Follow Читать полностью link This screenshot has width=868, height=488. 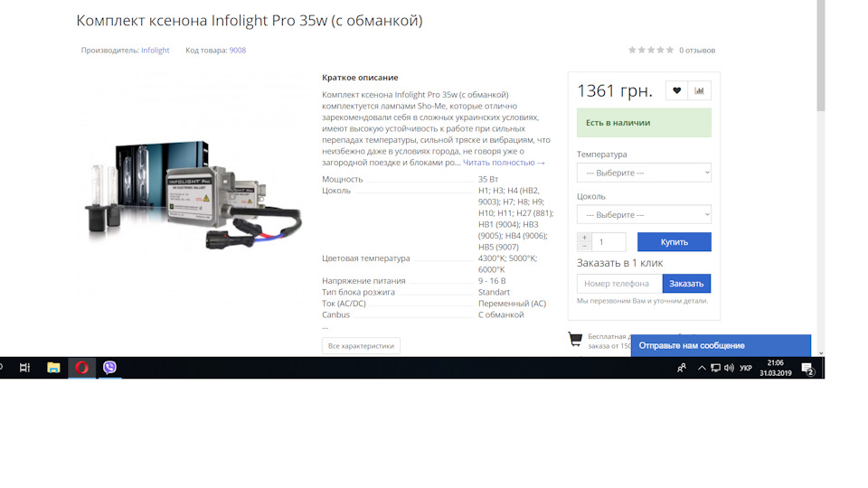tap(504, 163)
